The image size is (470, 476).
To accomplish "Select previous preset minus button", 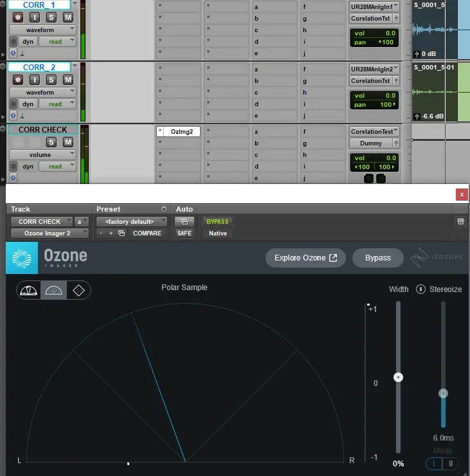I will tap(101, 233).
